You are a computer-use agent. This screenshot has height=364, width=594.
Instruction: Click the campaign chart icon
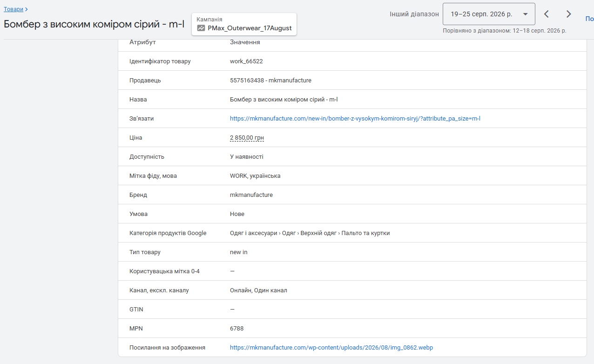(x=201, y=28)
